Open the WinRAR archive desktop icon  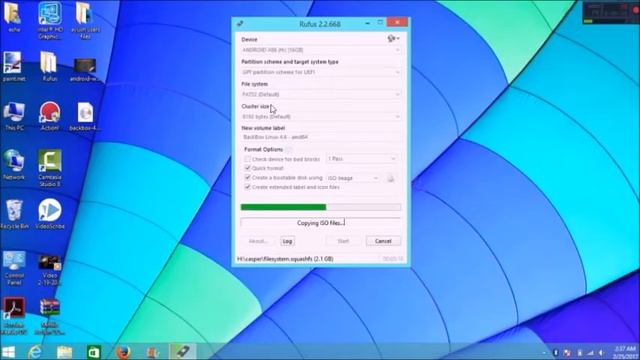(x=50, y=316)
